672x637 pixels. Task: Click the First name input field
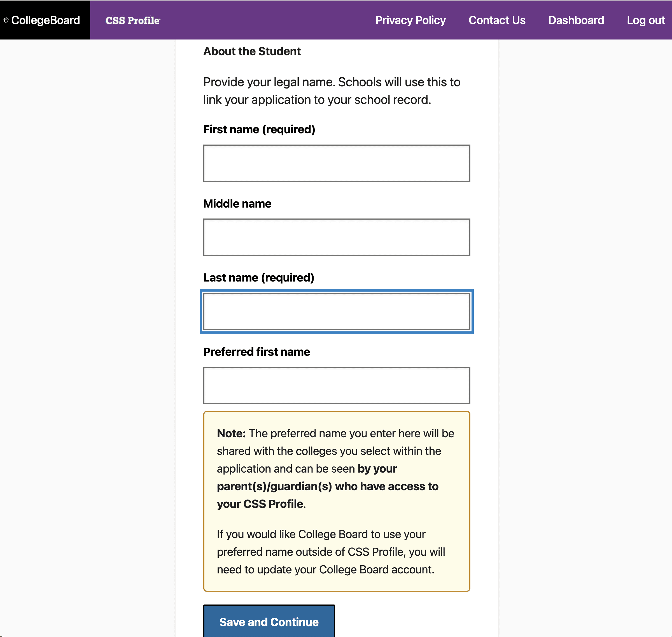[336, 163]
